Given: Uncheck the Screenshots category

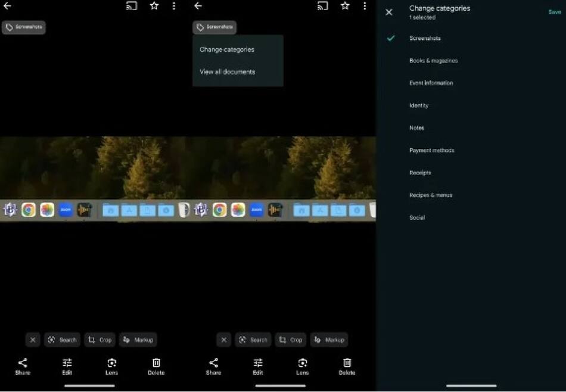Looking at the screenshot, I should [391, 38].
